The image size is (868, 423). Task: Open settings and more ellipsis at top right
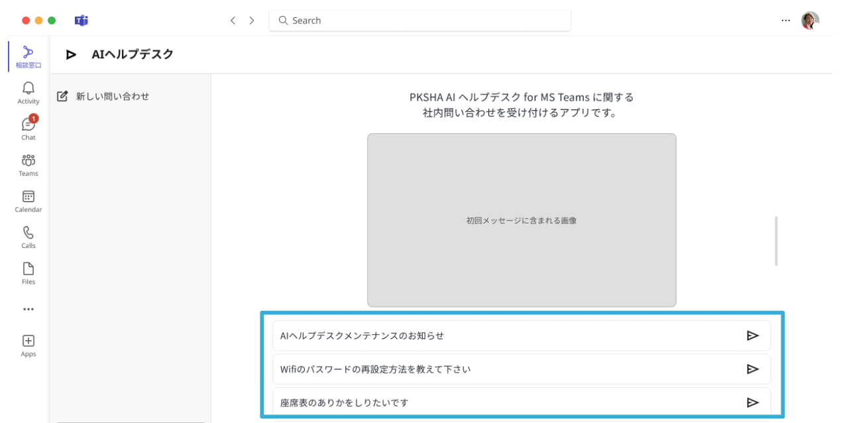pyautogui.click(x=786, y=21)
